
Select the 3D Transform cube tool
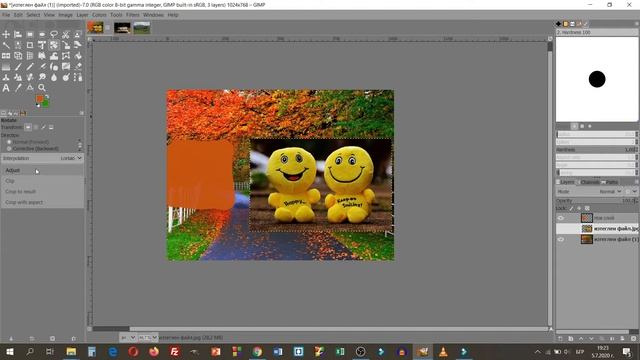coord(18,56)
